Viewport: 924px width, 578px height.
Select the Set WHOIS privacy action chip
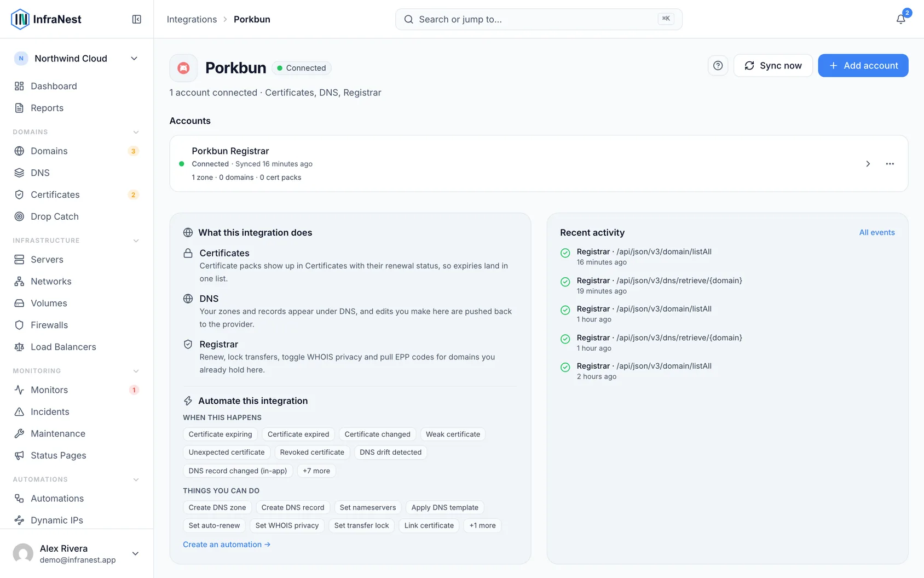[287, 525]
